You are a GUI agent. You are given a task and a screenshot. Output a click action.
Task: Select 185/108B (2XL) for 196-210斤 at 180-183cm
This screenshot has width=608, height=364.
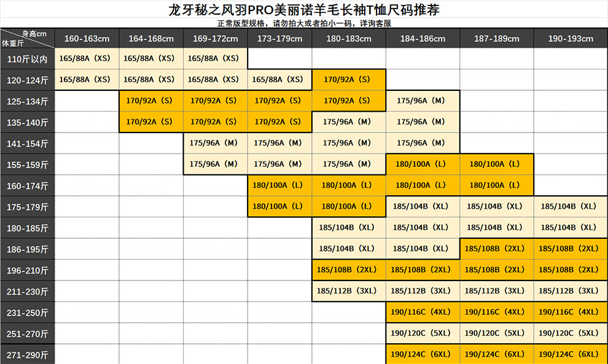(349, 270)
